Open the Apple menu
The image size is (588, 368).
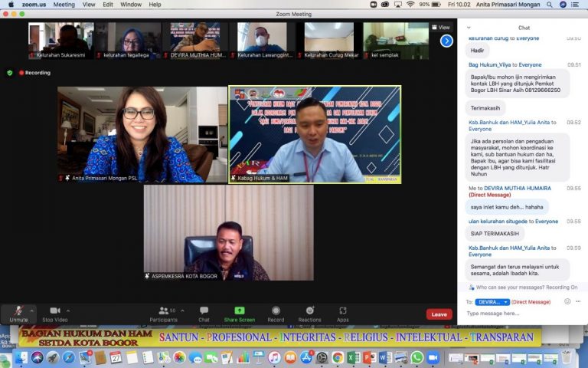pos(11,5)
